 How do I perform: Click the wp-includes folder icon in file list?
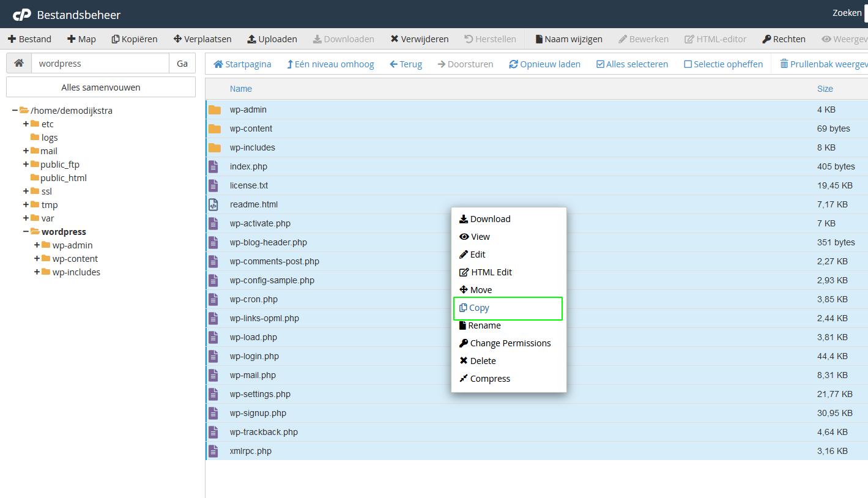(214, 148)
